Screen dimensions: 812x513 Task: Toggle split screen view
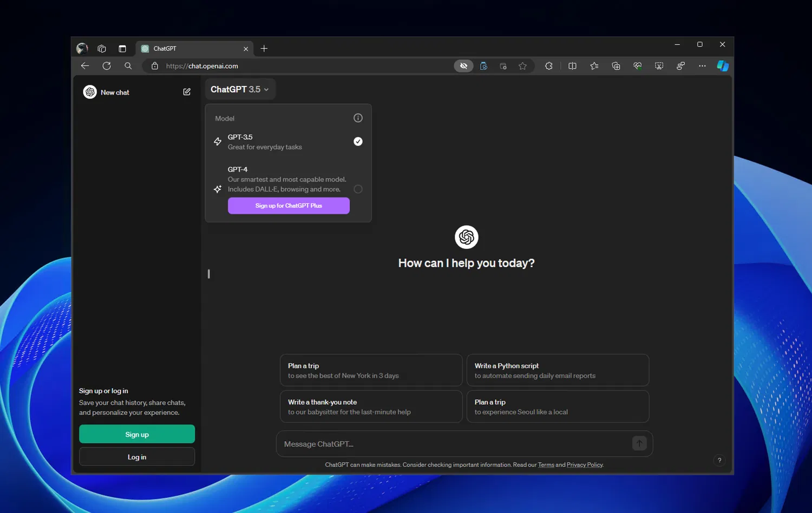coord(572,66)
